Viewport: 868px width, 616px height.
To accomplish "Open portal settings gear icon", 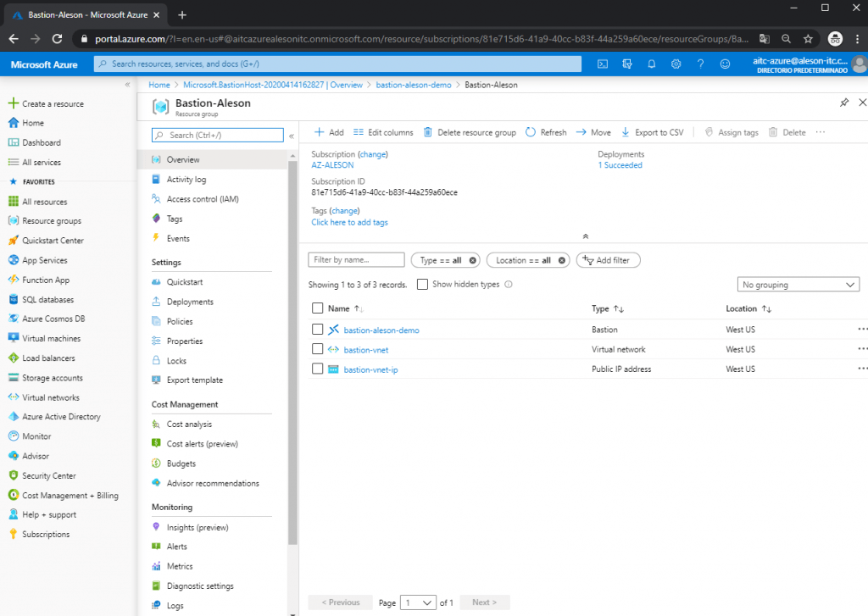I will tap(676, 64).
